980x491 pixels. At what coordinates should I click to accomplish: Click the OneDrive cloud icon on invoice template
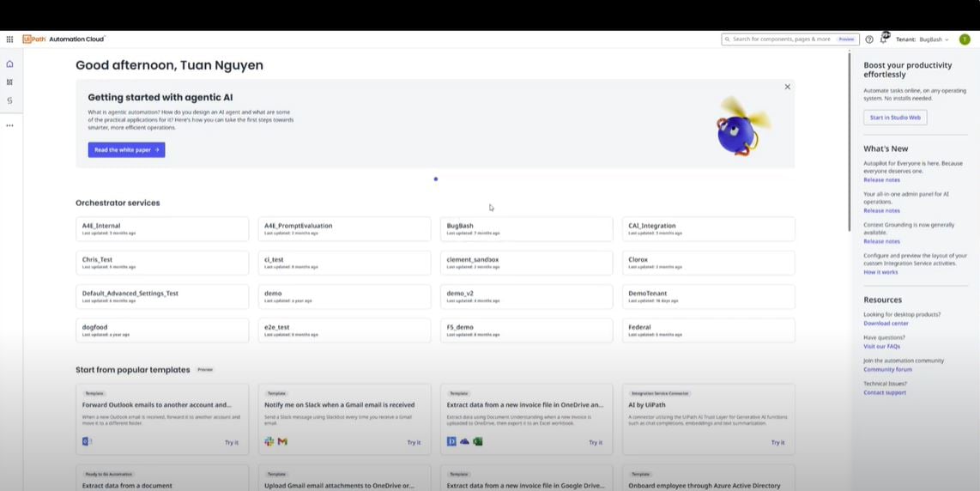[464, 441]
